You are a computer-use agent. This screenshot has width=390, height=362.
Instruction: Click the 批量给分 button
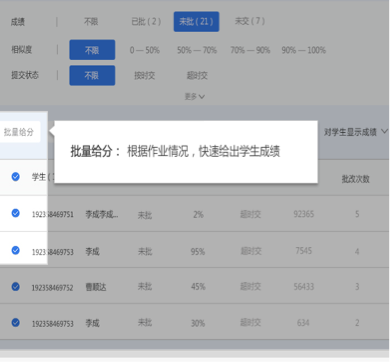click(19, 132)
